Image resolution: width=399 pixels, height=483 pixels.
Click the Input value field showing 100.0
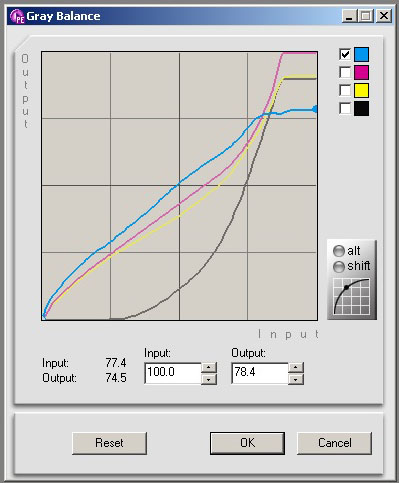(173, 373)
